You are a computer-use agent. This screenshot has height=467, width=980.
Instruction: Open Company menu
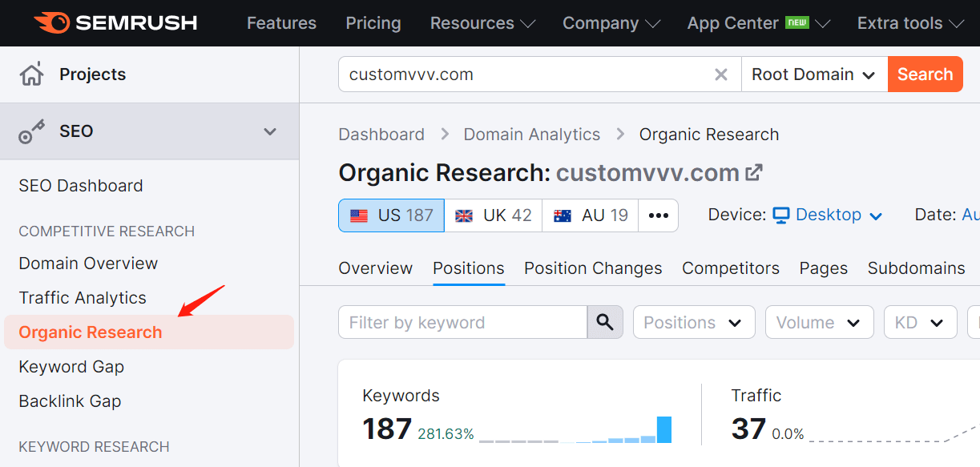click(611, 23)
